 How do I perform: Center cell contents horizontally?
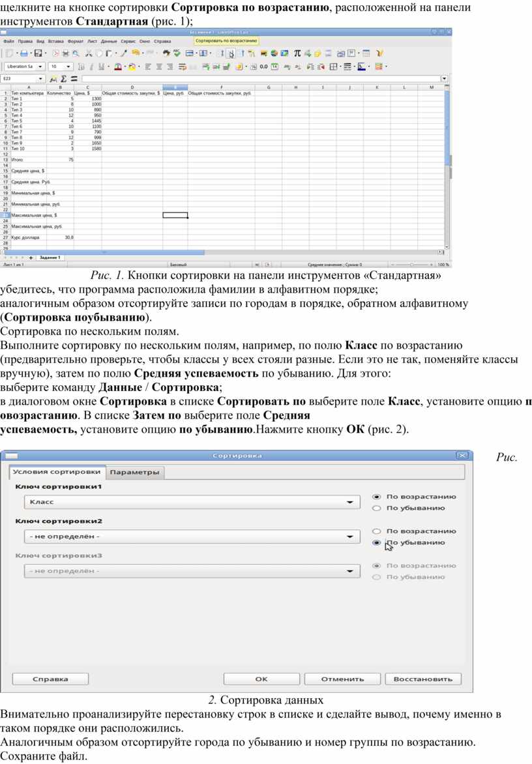159,66
